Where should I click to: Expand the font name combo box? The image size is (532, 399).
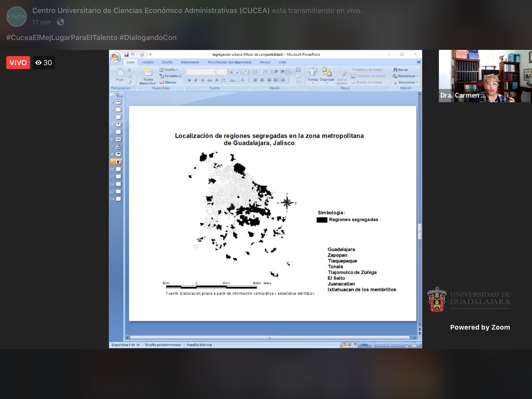tap(214, 72)
